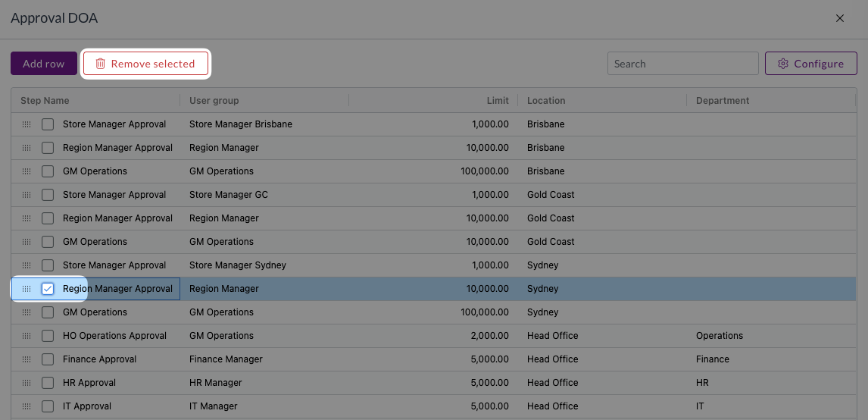868x420 pixels.
Task: Click the drag handle for HR Approval row
Action: coord(27,383)
